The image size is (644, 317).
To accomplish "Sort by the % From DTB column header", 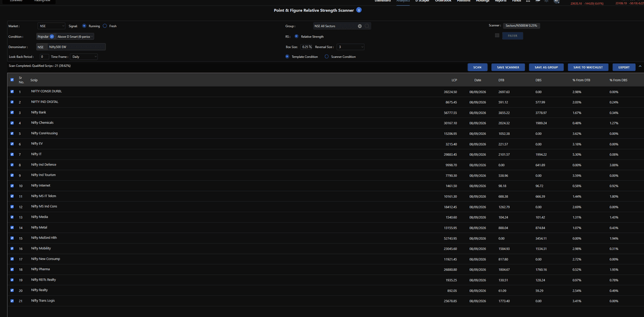I will click(581, 80).
